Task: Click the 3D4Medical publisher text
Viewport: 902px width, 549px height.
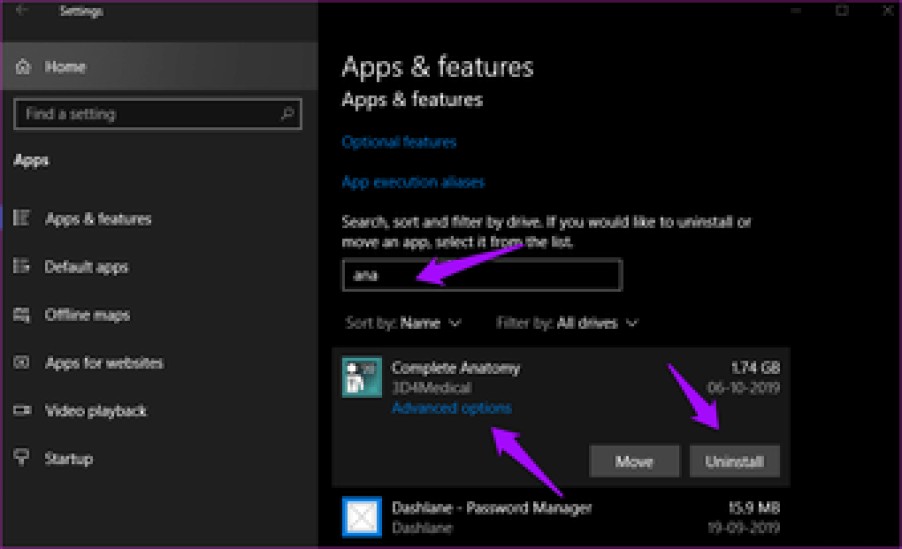Action: click(431, 388)
